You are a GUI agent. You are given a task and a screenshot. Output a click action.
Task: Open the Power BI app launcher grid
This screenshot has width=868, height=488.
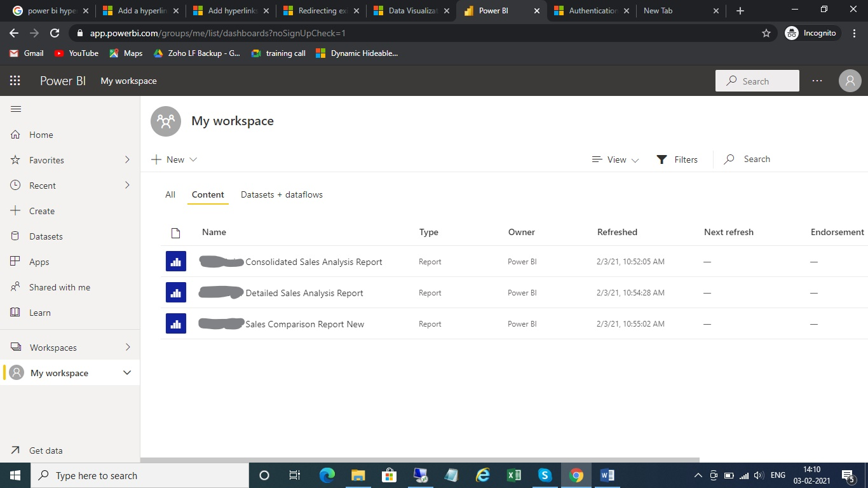15,81
